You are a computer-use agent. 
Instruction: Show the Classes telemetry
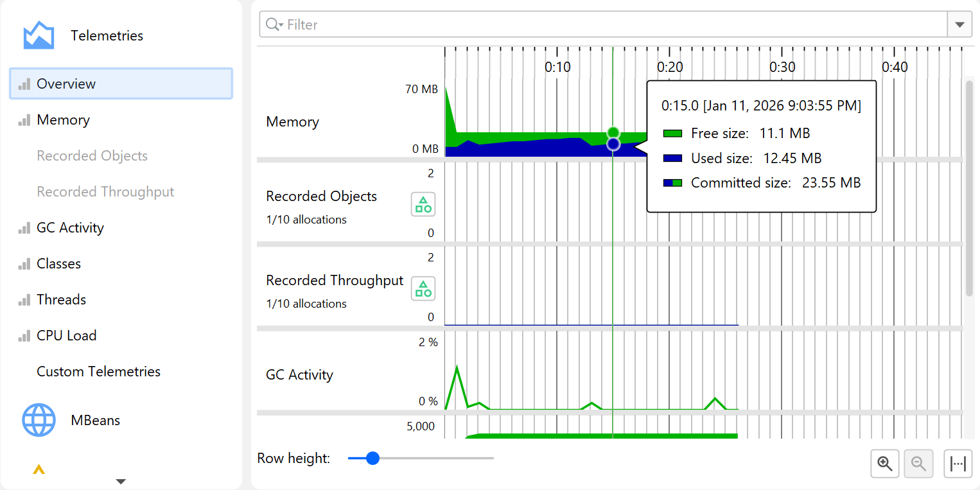click(x=58, y=264)
